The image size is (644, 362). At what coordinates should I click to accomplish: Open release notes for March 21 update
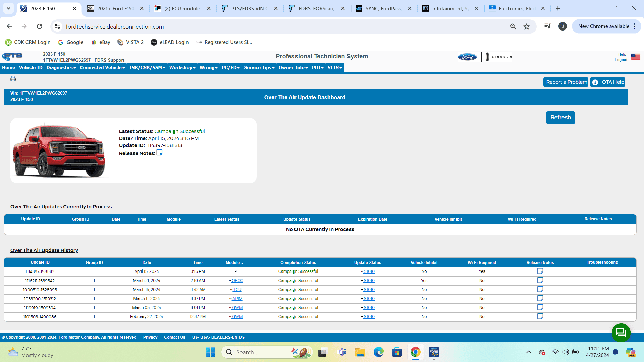[540, 280]
